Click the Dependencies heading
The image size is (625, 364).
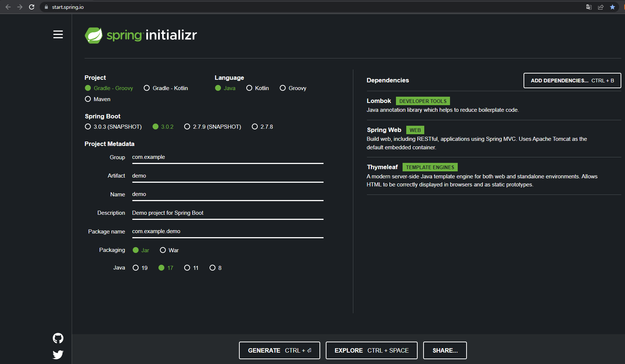(x=387, y=81)
